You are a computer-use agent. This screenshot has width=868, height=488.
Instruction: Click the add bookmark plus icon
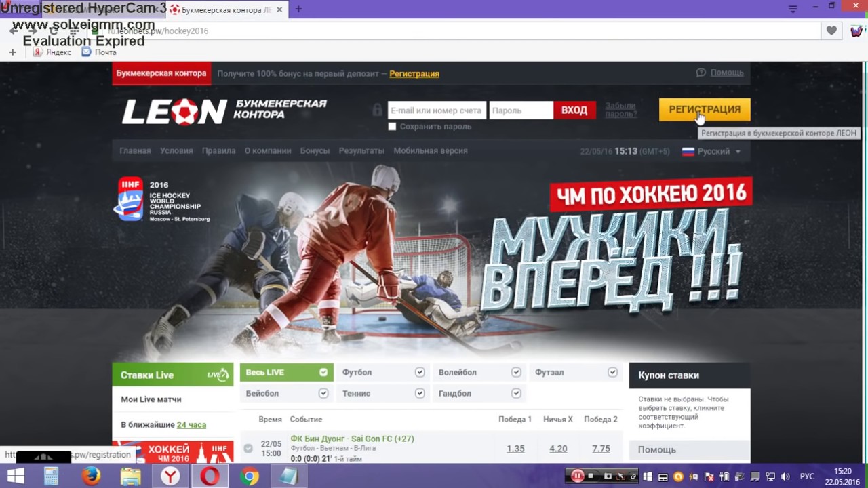[12, 52]
